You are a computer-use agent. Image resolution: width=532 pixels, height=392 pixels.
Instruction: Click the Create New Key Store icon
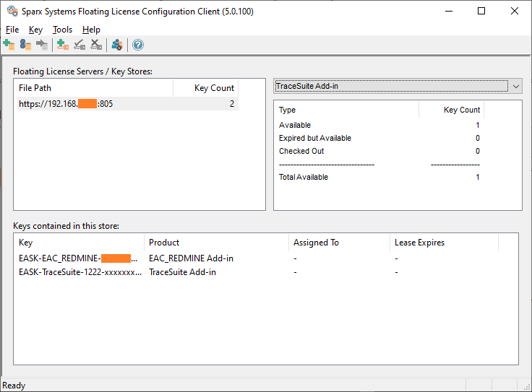[x=9, y=45]
